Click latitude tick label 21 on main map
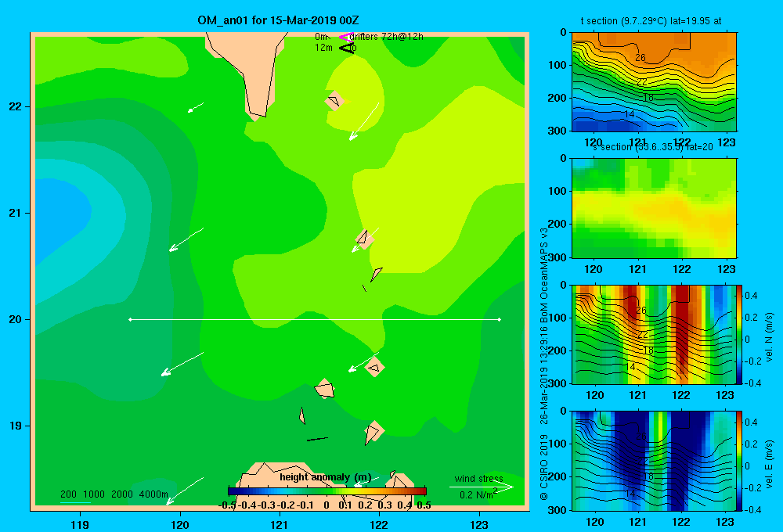This screenshot has width=783, height=532. (16, 213)
